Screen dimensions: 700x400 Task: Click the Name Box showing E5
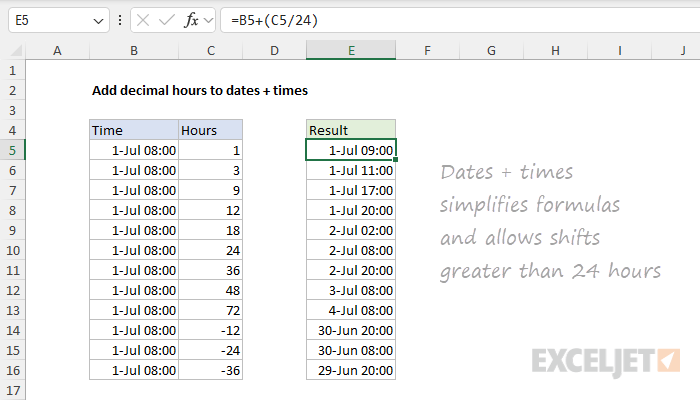58,21
